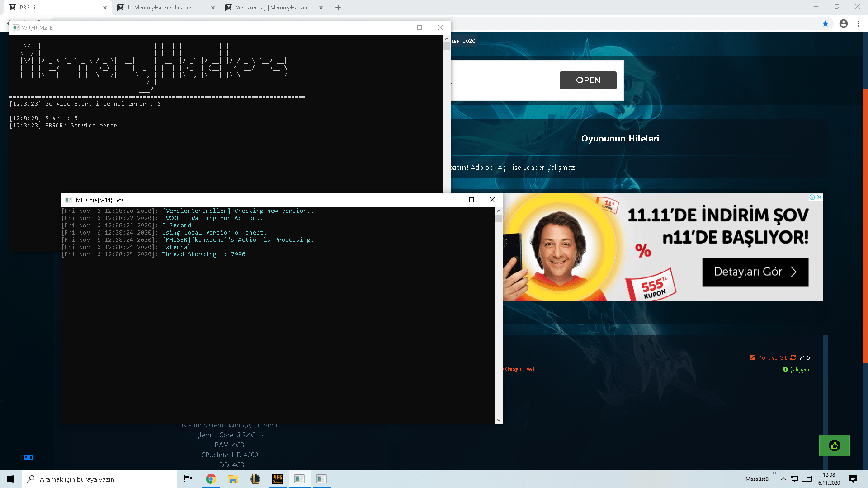Viewport: 868px width, 488px height.
Task: Switch to the UI MemoryHackers Loader tab
Action: click(x=165, y=8)
